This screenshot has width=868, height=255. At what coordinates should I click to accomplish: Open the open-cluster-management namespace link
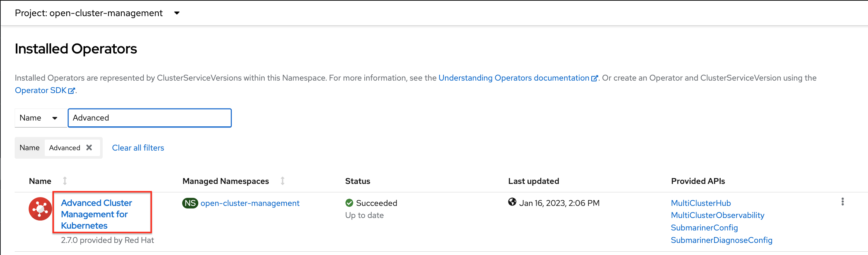click(250, 203)
